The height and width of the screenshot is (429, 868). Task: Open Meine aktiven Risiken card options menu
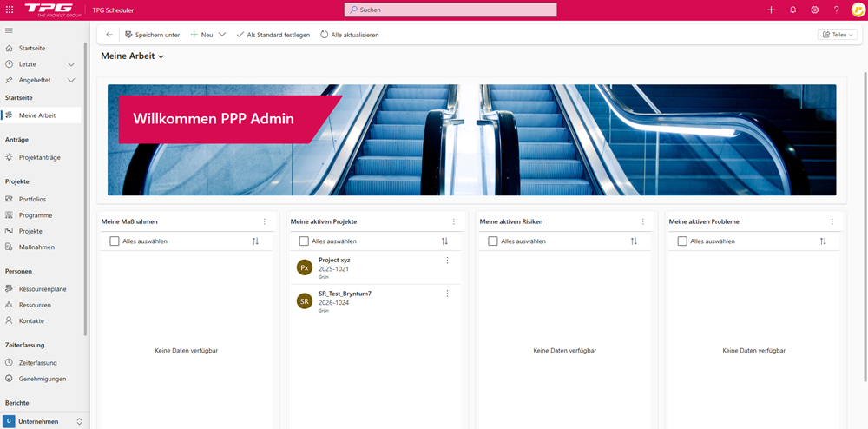[642, 222]
